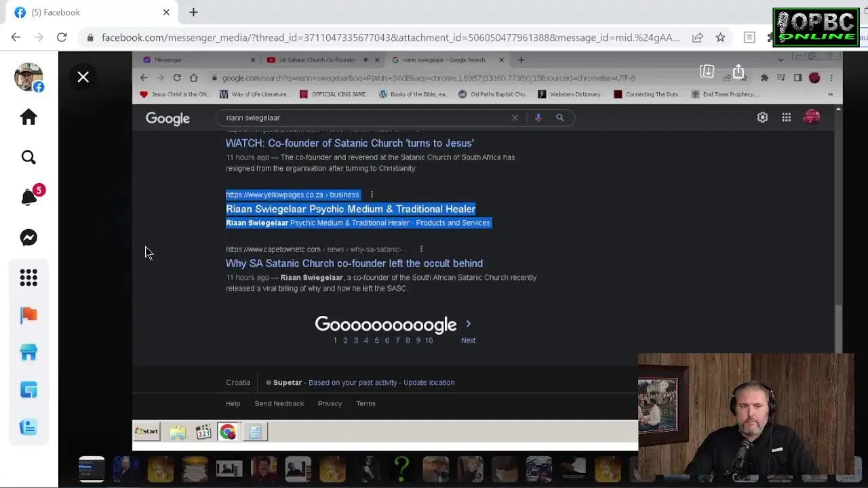Click the outer browser back arrow
The width and height of the screenshot is (868, 488).
point(16,37)
